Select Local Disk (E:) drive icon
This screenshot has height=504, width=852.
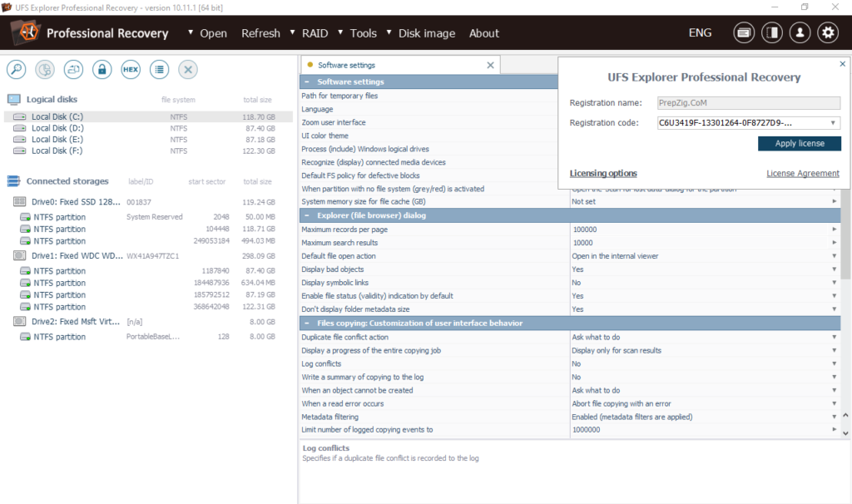[x=20, y=140]
